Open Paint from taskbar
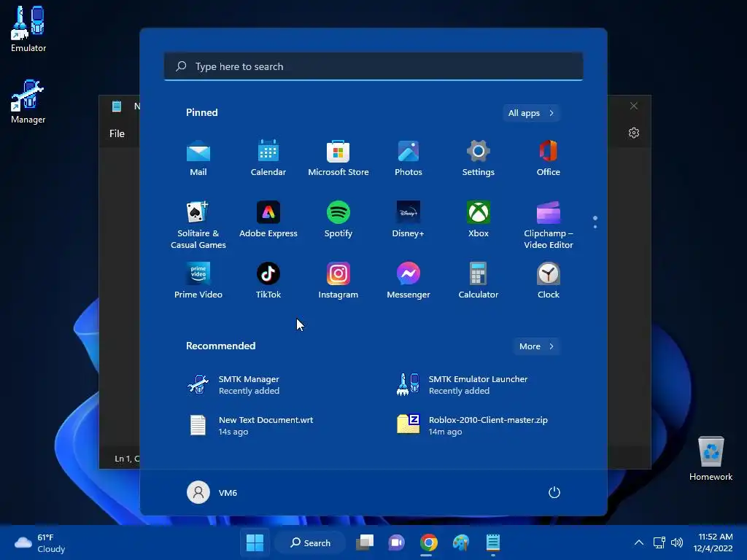 461,542
